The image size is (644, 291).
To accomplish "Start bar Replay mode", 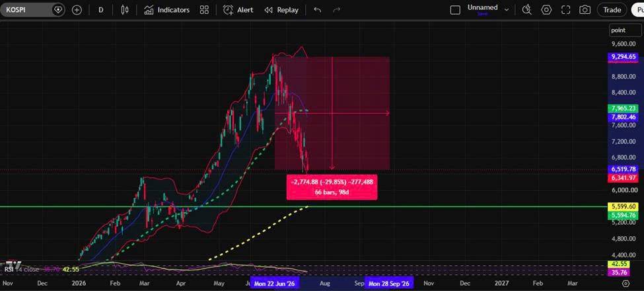I will 281,11.
